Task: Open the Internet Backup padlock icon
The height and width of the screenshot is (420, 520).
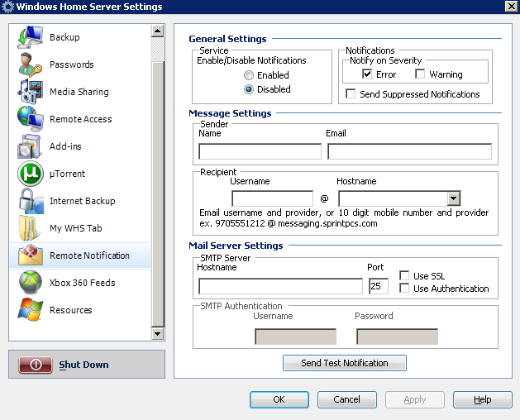Action: pos(31,201)
